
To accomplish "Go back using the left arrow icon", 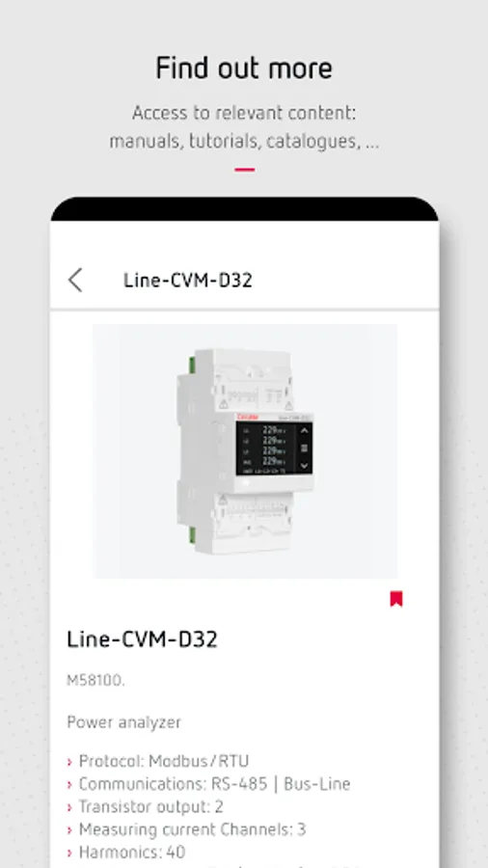I will [75, 280].
